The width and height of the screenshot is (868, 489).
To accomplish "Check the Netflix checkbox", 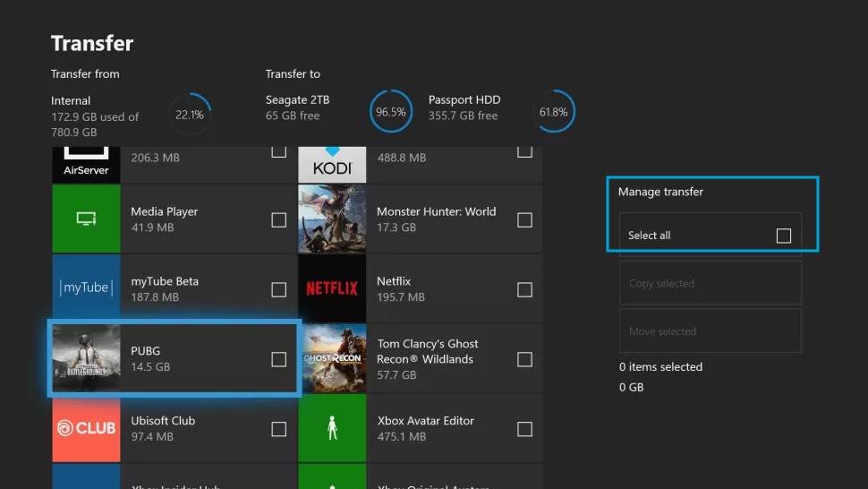I will [524, 289].
